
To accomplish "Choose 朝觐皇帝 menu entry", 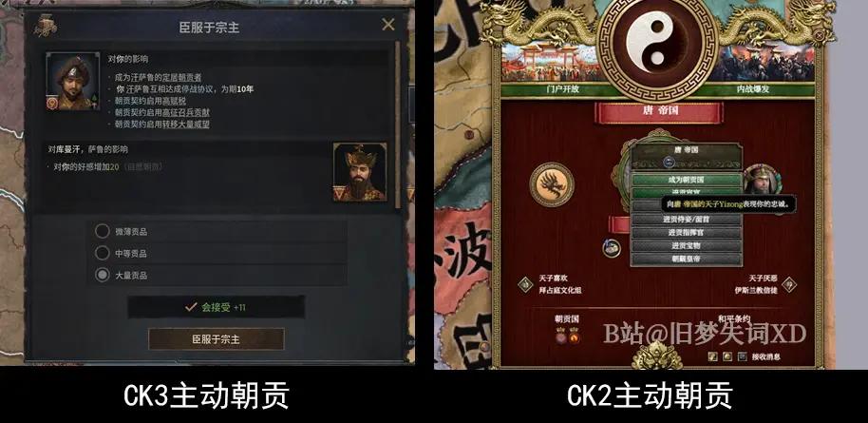I will point(686,259).
